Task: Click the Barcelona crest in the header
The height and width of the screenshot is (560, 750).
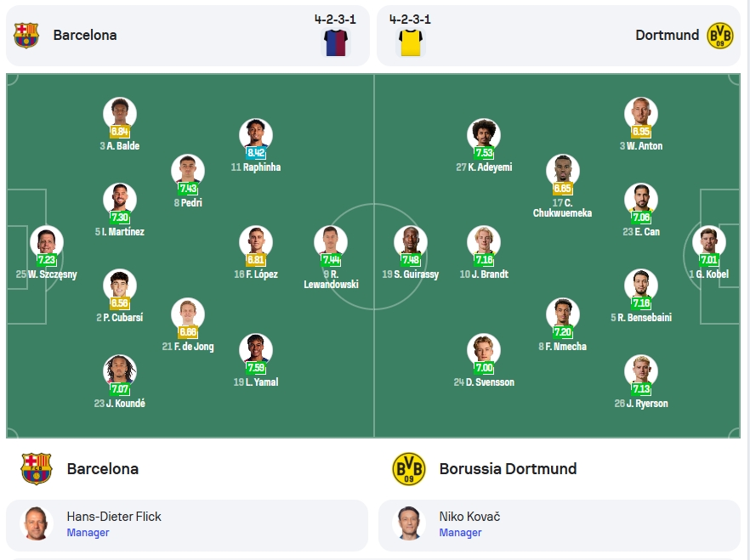Action: (26, 36)
